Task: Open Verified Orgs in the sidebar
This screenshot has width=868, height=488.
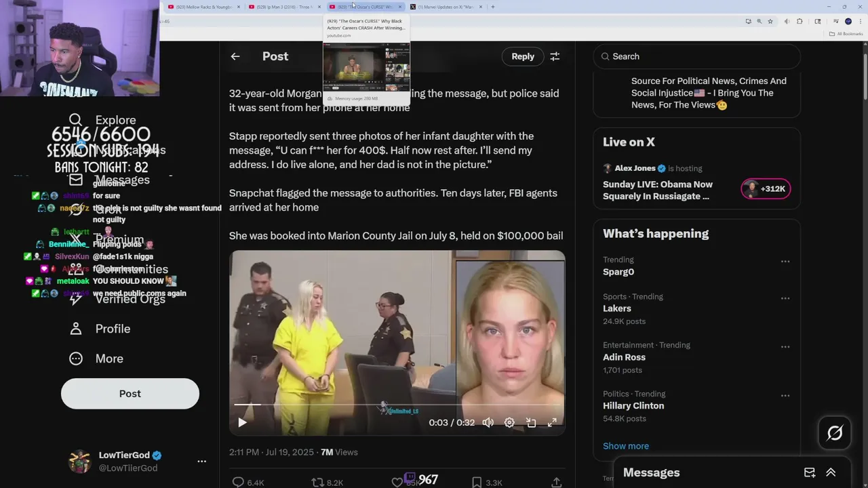Action: [117, 299]
